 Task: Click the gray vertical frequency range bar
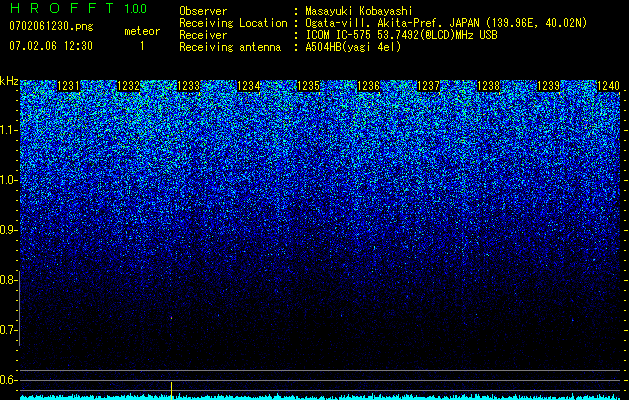click(19, 308)
